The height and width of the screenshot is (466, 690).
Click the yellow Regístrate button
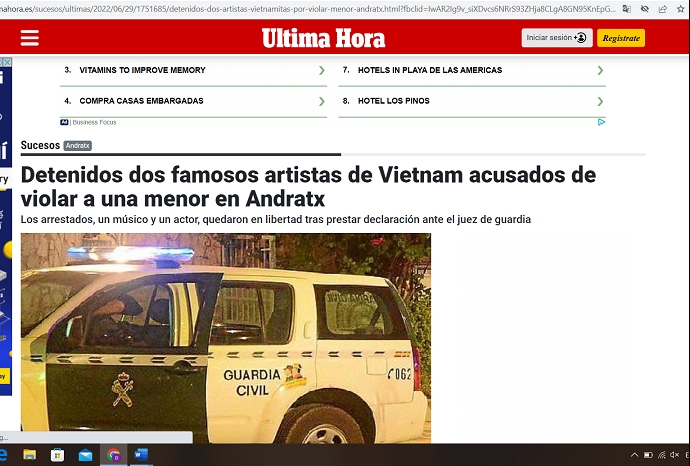(x=621, y=38)
